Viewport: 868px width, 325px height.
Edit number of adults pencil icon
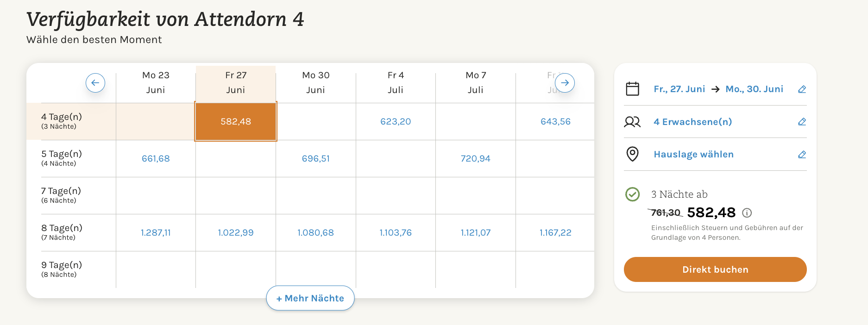pos(802,122)
